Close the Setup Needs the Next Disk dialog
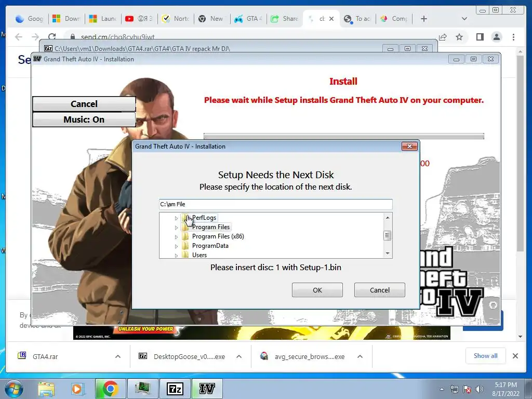 click(x=409, y=146)
